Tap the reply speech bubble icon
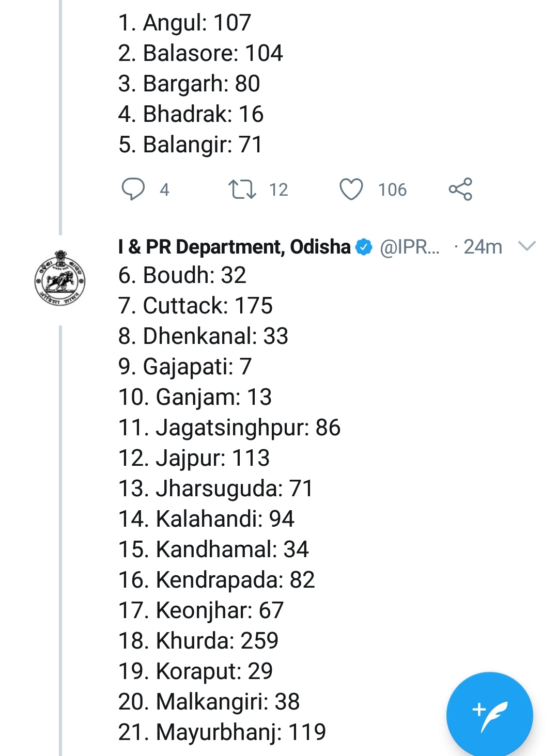Viewport: 558px width, 756px height. tap(133, 189)
